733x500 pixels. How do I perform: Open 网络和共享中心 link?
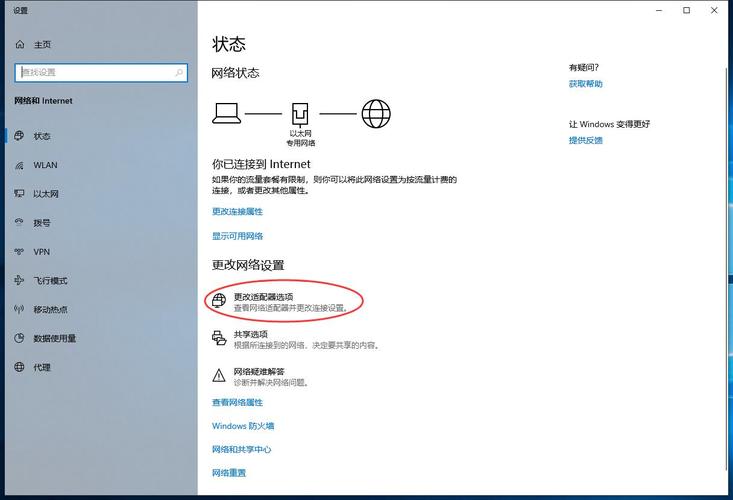pos(241,449)
